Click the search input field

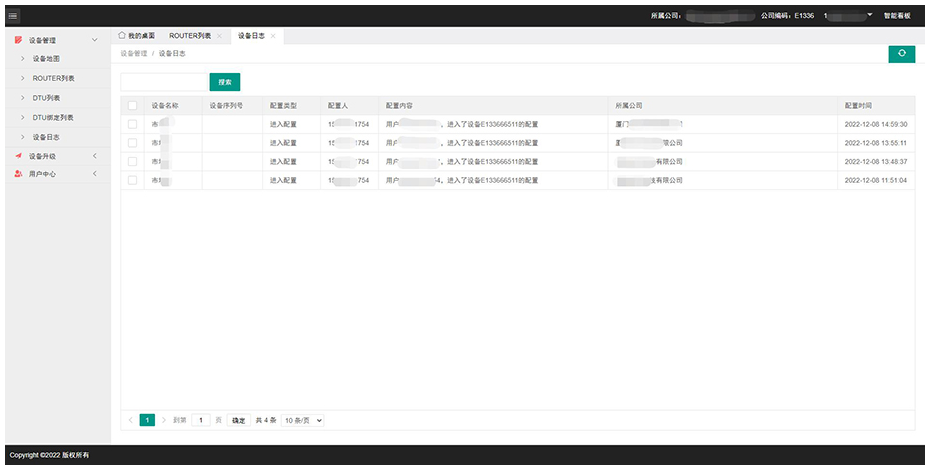163,82
